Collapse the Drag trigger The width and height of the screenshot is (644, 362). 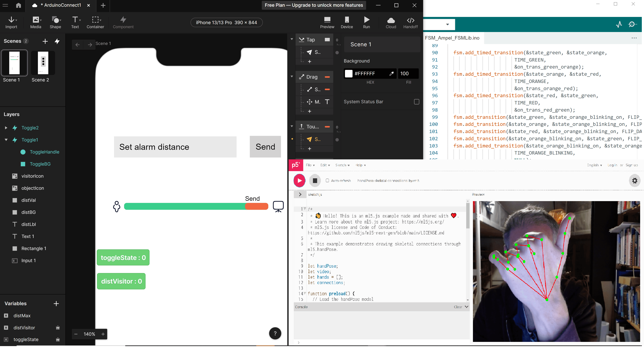click(x=291, y=76)
